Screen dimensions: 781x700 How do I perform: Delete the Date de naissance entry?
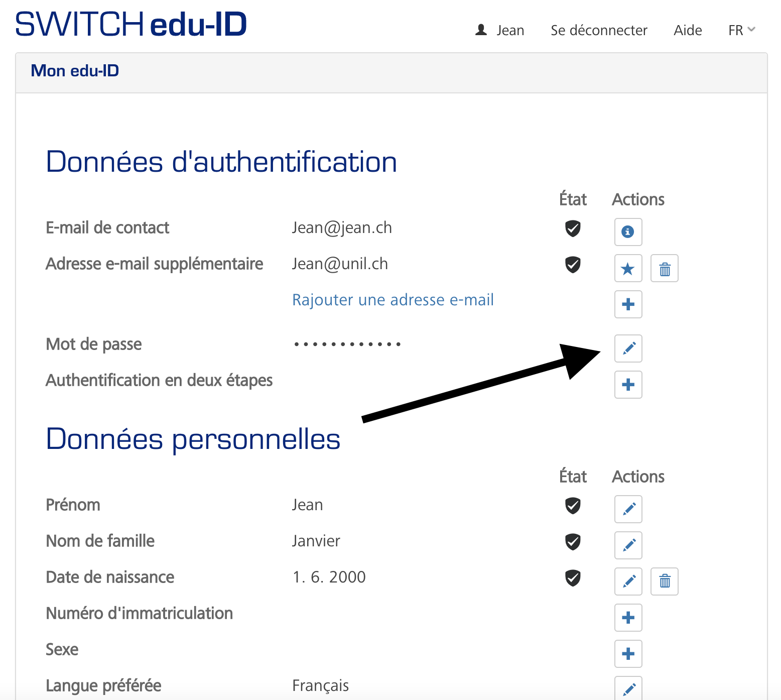pos(664,581)
